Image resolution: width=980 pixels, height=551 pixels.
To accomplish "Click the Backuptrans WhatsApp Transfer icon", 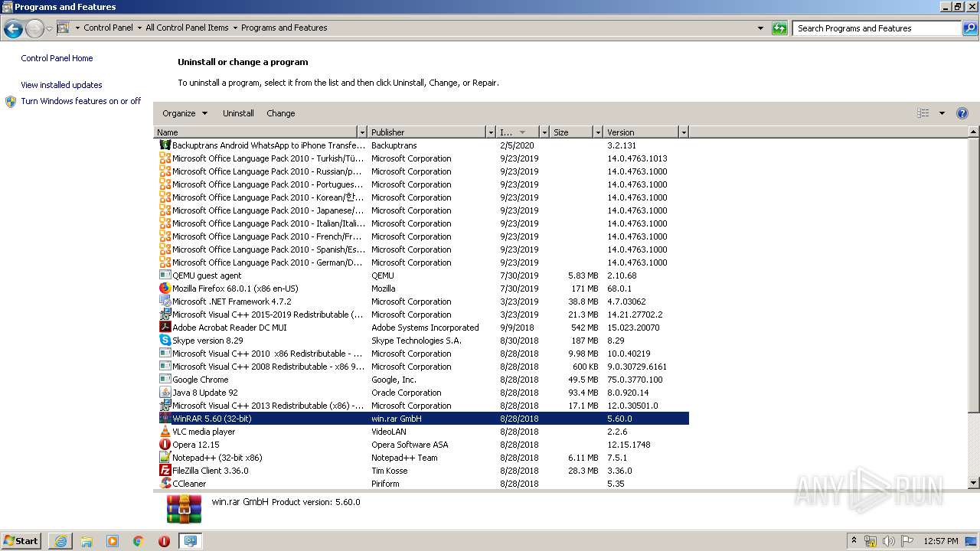I will pyautogui.click(x=165, y=145).
